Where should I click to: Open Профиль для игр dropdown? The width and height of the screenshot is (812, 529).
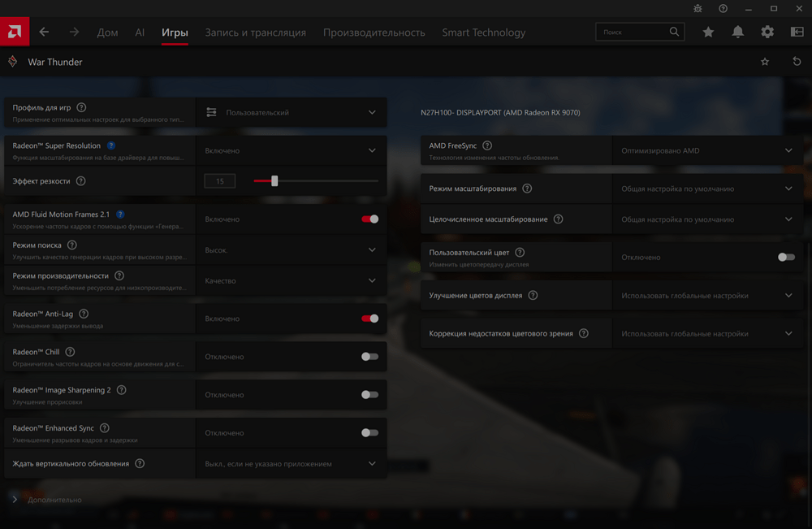(291, 112)
